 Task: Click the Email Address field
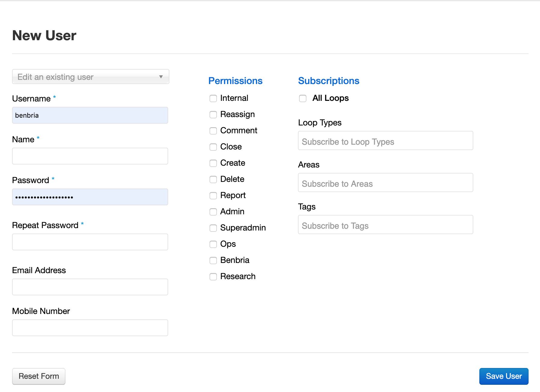click(x=90, y=287)
